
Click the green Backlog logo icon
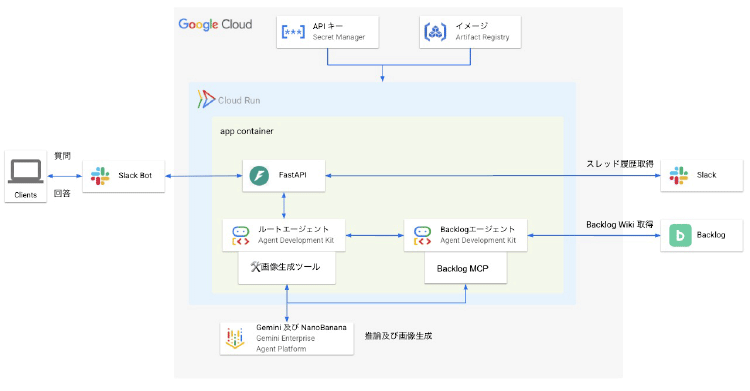click(680, 235)
